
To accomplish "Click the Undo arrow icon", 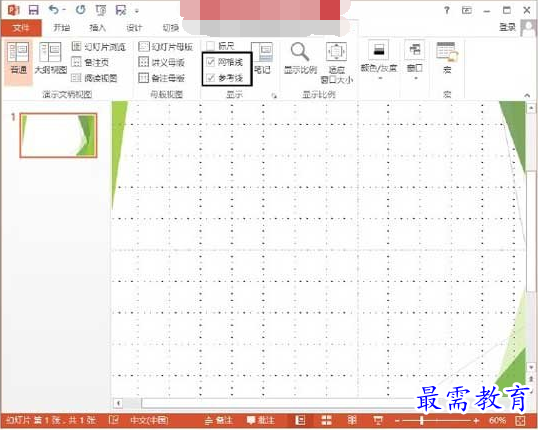I will pyautogui.click(x=54, y=10).
